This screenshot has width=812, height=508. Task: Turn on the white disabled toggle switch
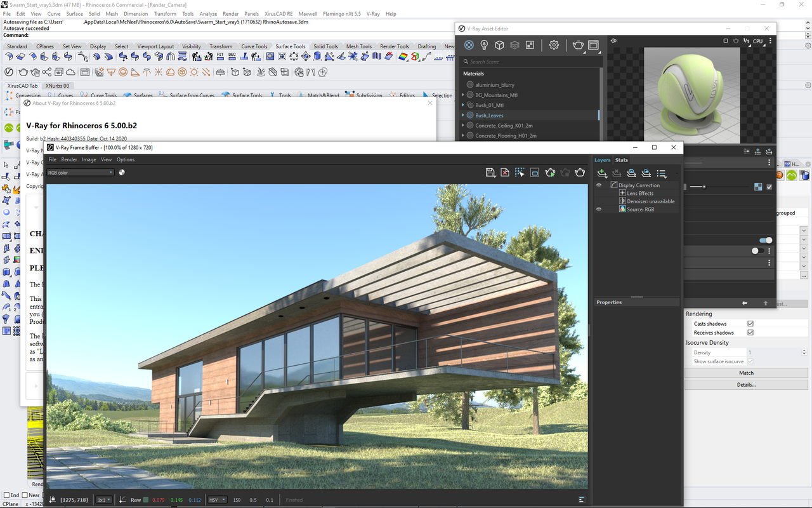(757, 251)
